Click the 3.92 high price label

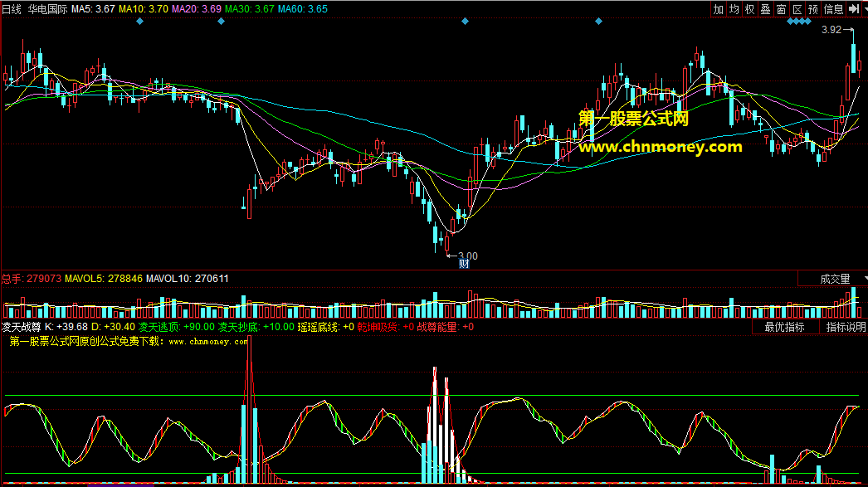(x=831, y=30)
